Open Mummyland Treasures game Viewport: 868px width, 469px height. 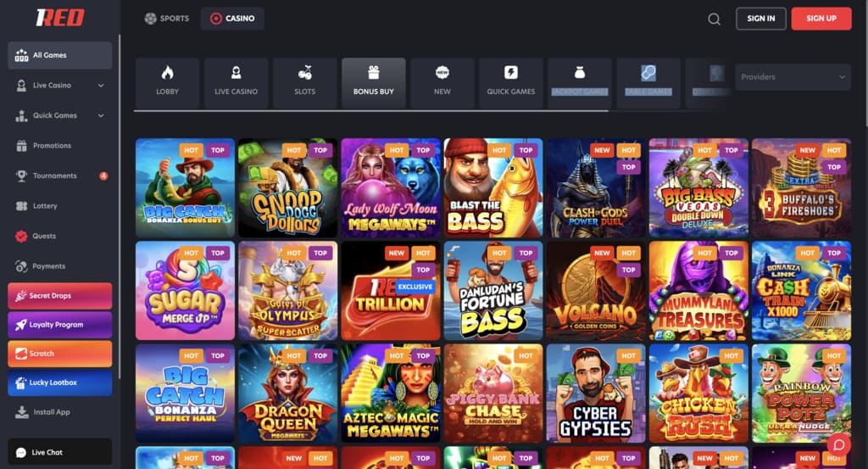pyautogui.click(x=698, y=291)
